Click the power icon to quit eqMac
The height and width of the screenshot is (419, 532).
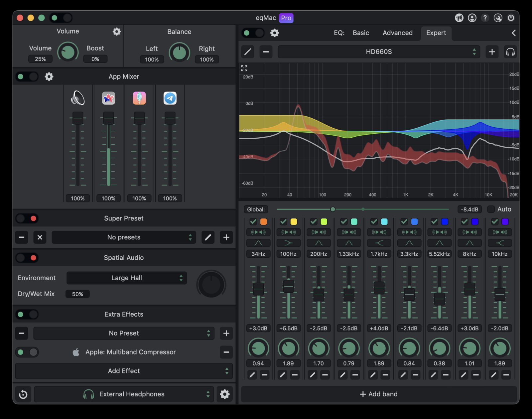[511, 18]
